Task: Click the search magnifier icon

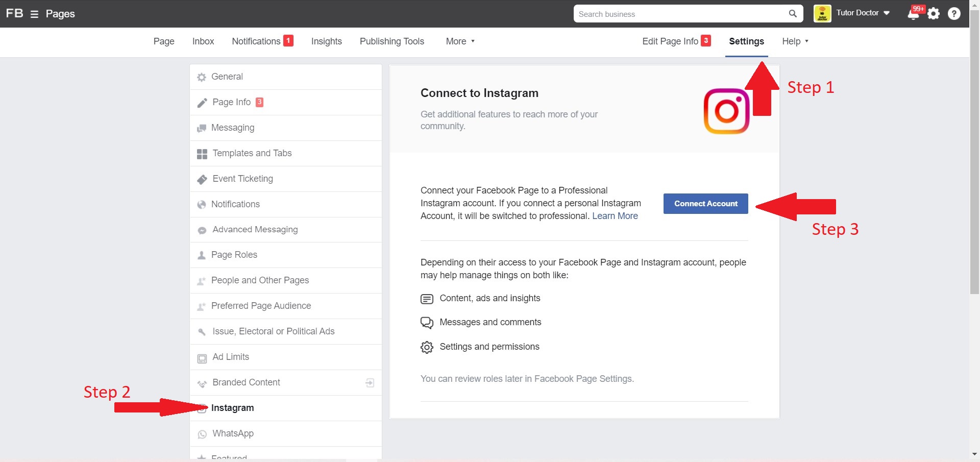Action: (793, 14)
